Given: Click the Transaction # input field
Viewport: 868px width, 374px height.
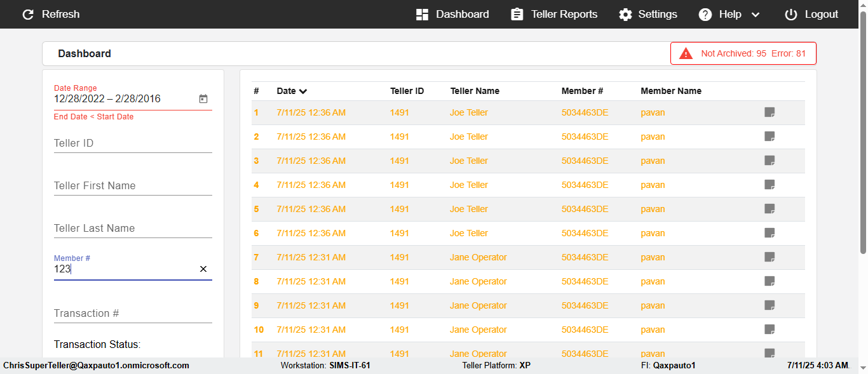Looking at the screenshot, I should click(x=133, y=314).
